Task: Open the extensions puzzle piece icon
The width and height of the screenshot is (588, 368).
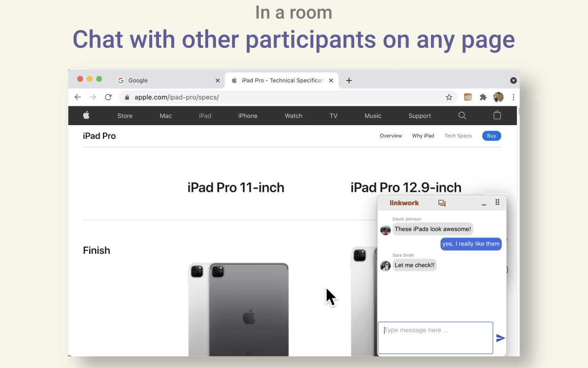Action: point(483,97)
